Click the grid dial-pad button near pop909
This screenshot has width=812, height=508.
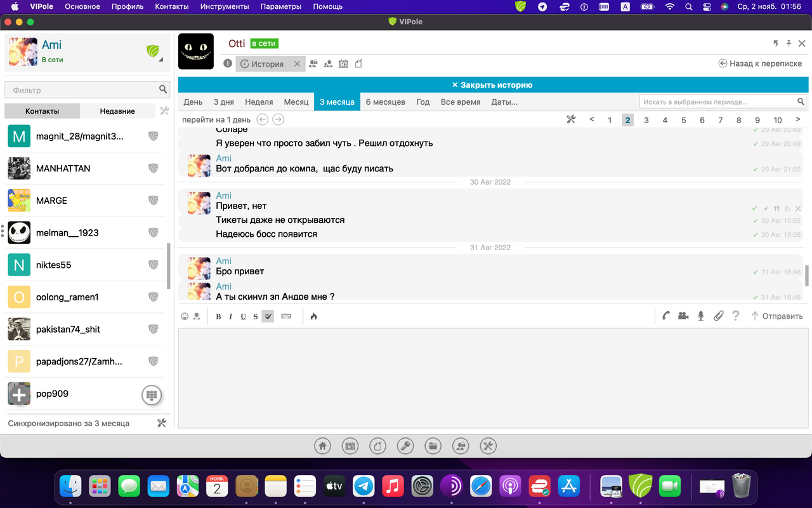pos(151,395)
